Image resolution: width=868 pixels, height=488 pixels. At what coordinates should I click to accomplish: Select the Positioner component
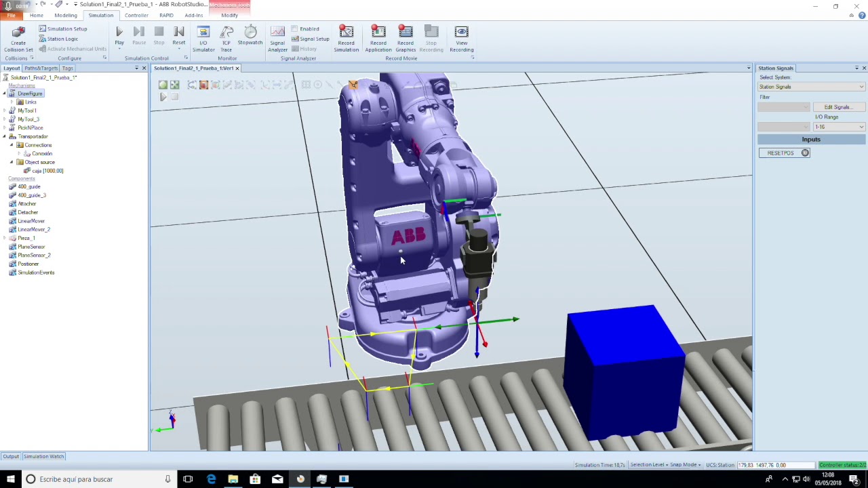pos(28,264)
